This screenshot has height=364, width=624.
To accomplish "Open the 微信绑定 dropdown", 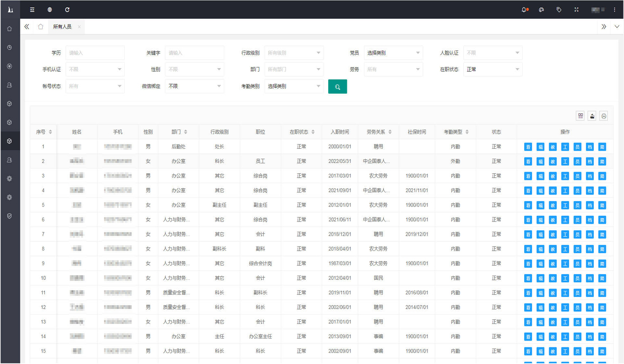I will (x=194, y=86).
